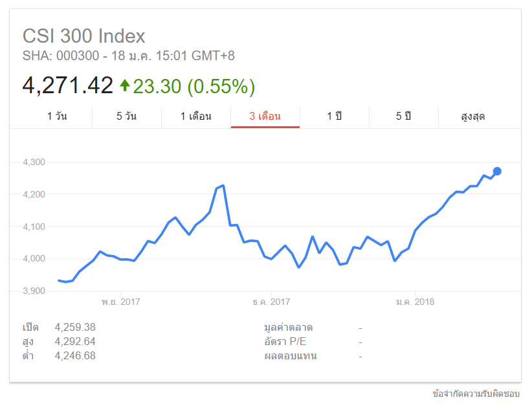Switch to the 1 วัน tab
This screenshot has height=413, width=532.
[57, 117]
